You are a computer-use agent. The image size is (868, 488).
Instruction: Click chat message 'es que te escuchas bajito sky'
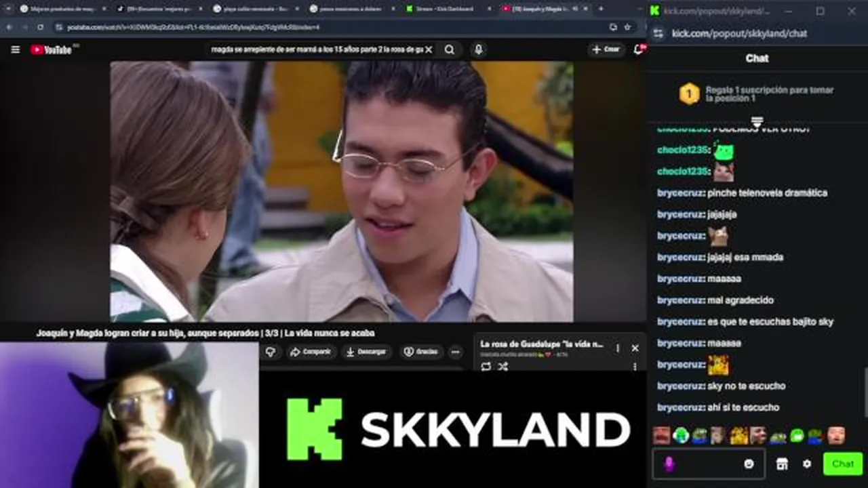click(x=770, y=321)
